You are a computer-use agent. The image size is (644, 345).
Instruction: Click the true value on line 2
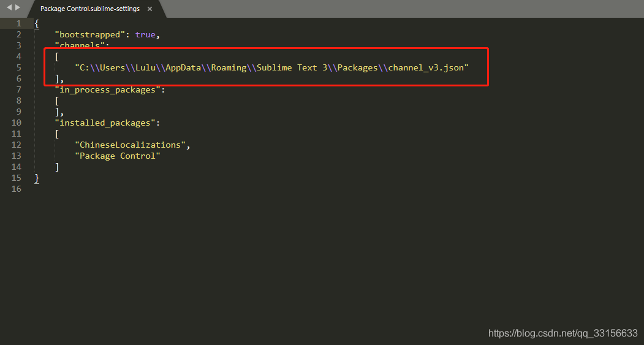coord(145,34)
